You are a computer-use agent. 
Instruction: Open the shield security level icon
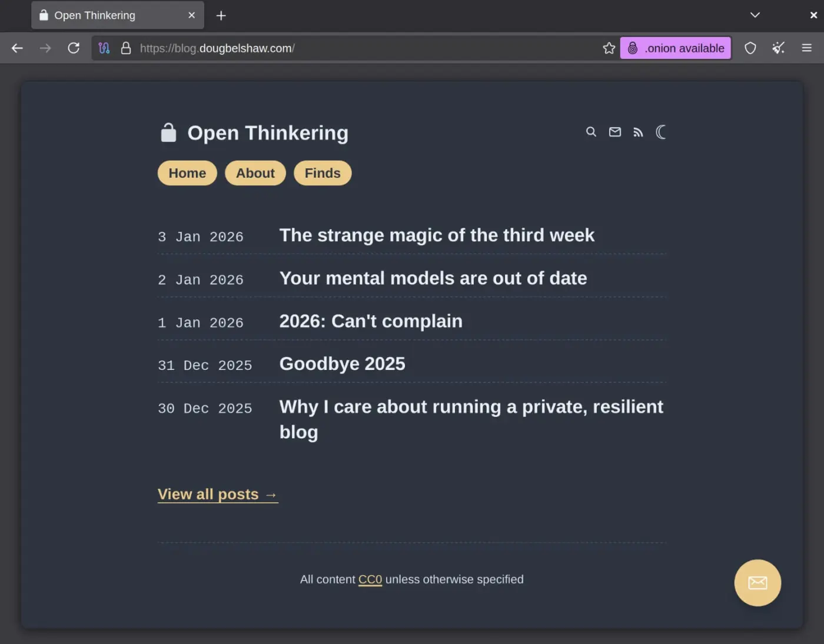coord(750,48)
